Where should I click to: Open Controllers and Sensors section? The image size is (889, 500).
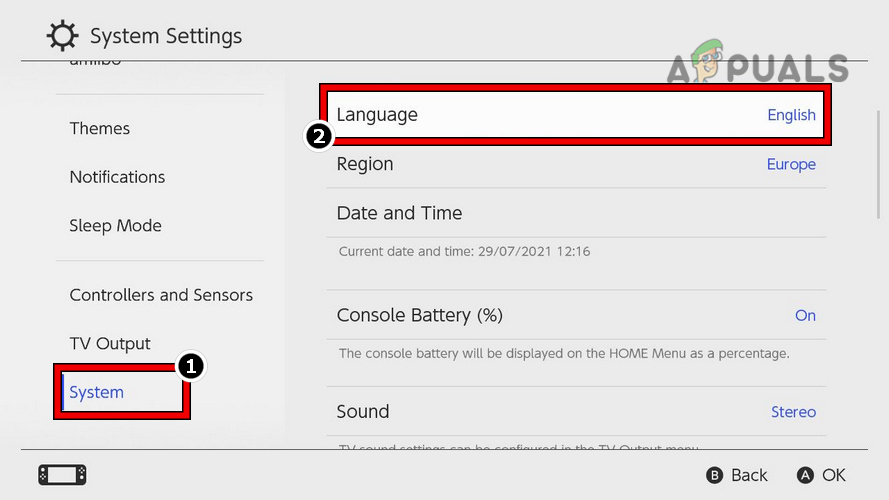coord(161,295)
